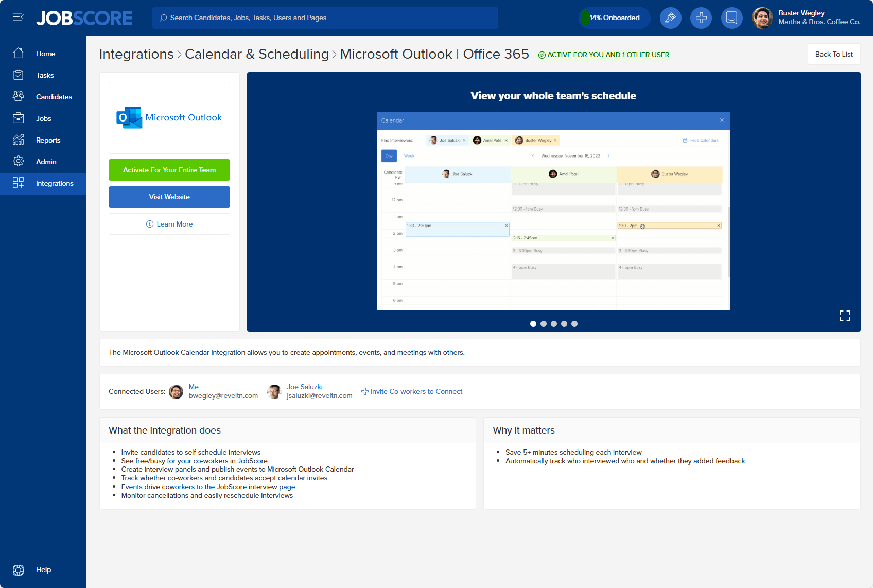Click Invite Co-workers to Connect
Screen dimensions: 873x588
click(x=412, y=392)
